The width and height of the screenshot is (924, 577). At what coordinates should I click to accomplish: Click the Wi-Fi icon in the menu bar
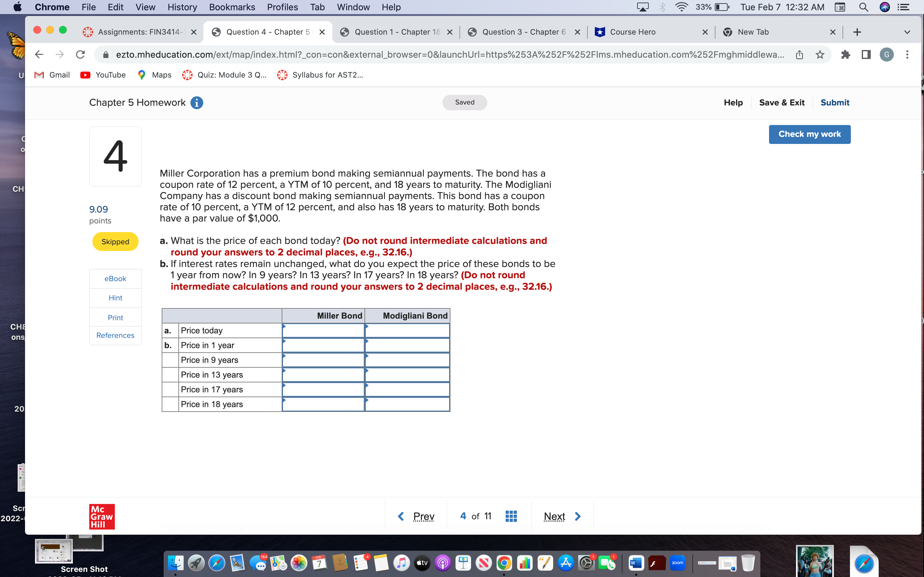(x=681, y=7)
